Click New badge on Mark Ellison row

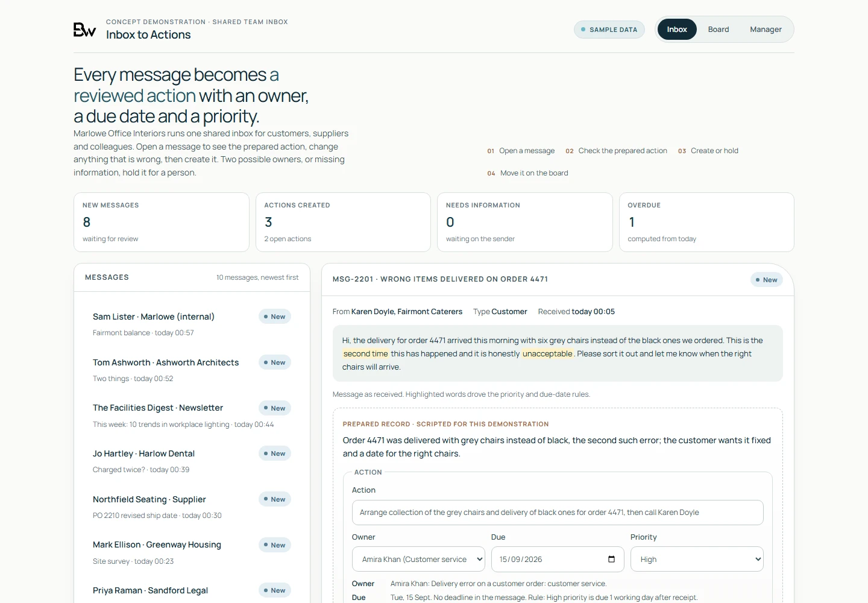[275, 545]
